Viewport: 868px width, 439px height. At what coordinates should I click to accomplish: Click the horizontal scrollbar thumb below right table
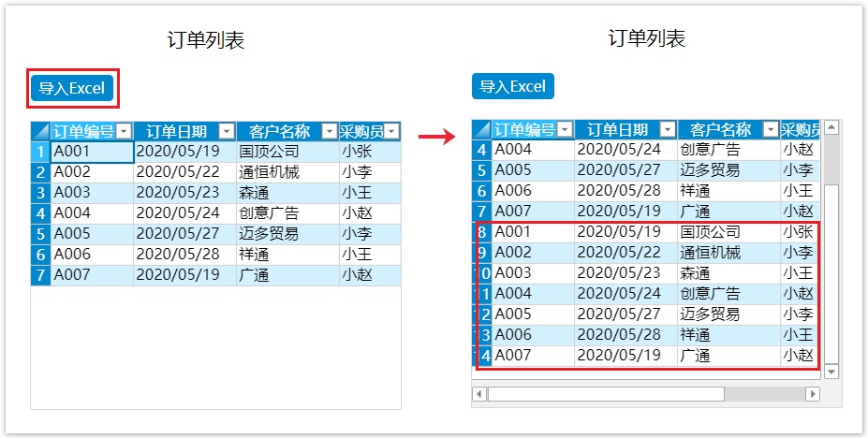click(x=605, y=394)
